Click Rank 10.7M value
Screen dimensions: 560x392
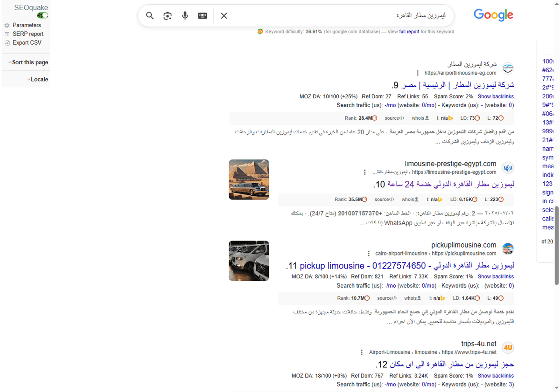point(358,298)
